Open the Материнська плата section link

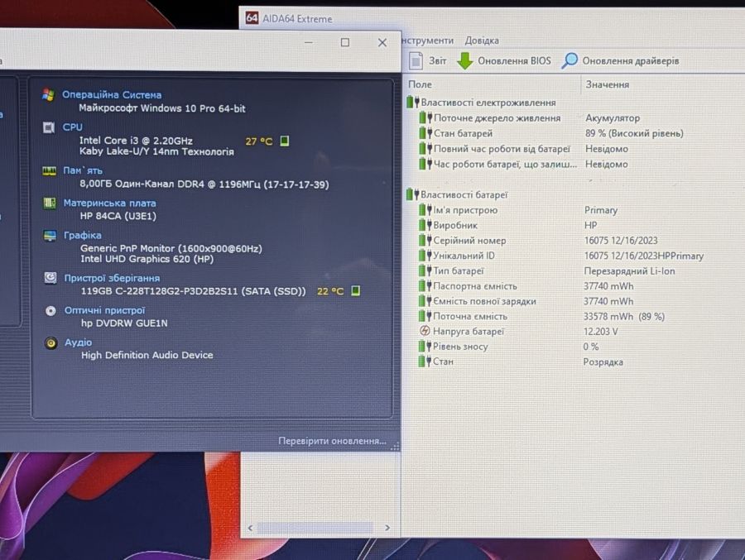click(110, 203)
